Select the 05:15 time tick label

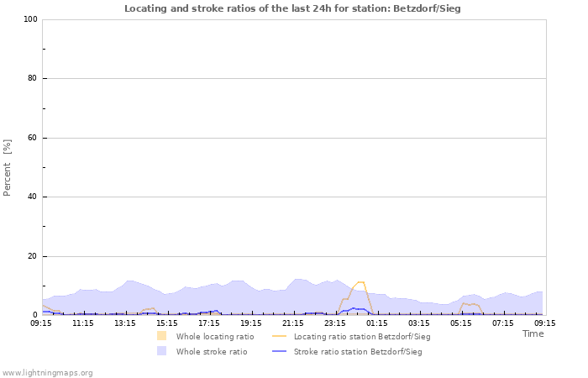tap(461, 323)
